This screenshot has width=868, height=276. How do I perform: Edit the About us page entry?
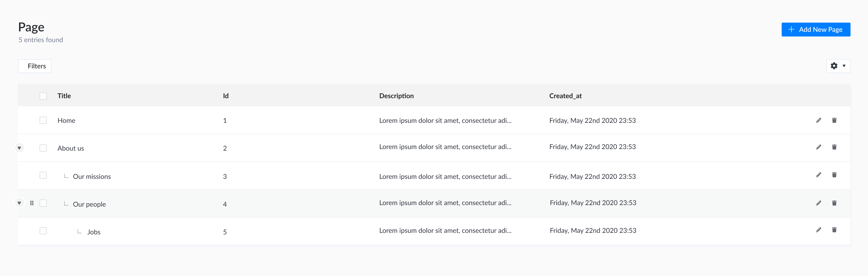(x=818, y=147)
